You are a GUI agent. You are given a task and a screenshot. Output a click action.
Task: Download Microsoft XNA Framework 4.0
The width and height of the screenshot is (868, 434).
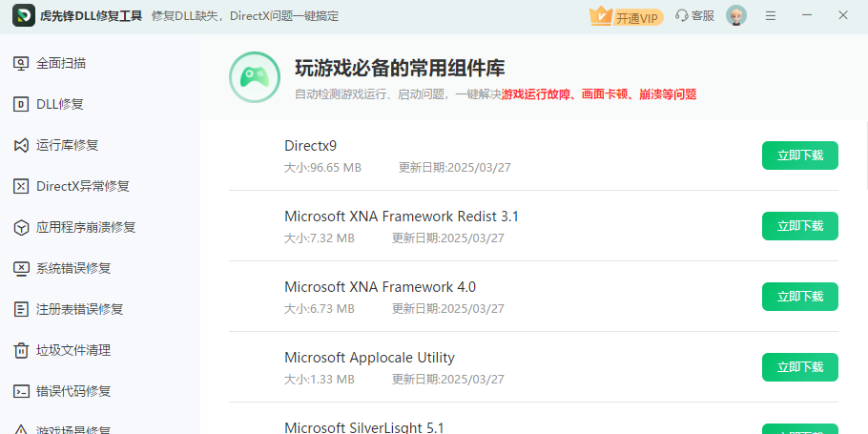[x=799, y=297]
